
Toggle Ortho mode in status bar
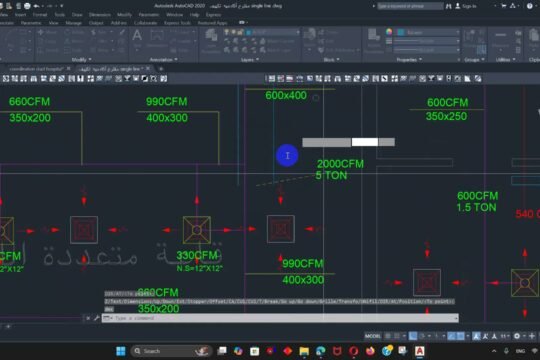pos(413,336)
